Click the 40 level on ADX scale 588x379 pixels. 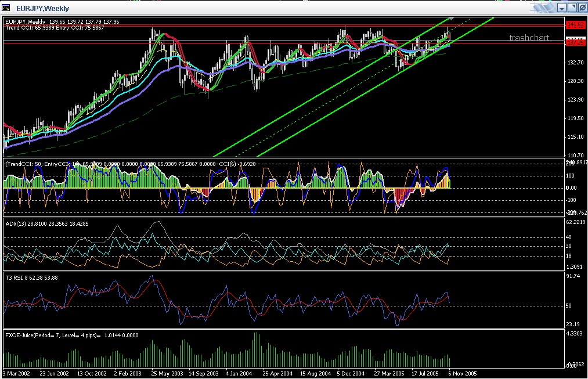tap(569, 237)
